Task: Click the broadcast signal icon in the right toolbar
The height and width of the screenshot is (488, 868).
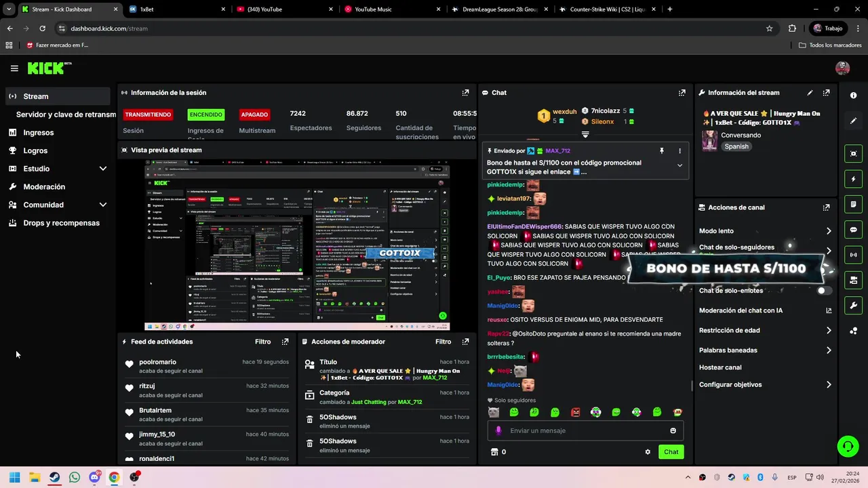Action: click(853, 255)
